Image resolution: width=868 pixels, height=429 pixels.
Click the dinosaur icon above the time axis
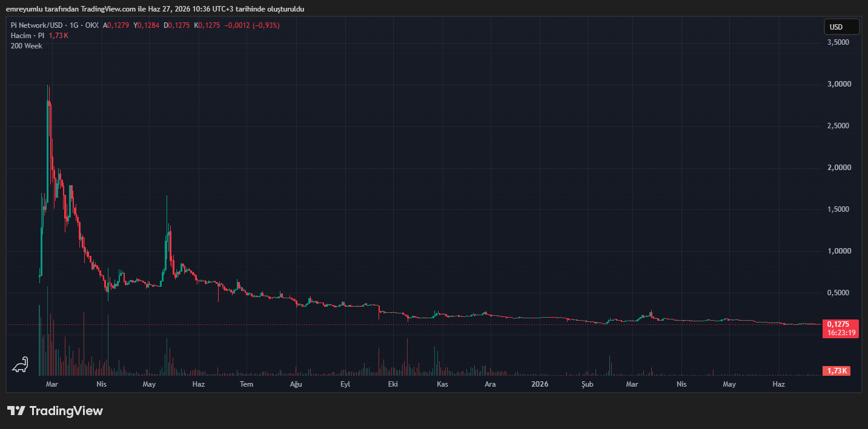click(20, 364)
